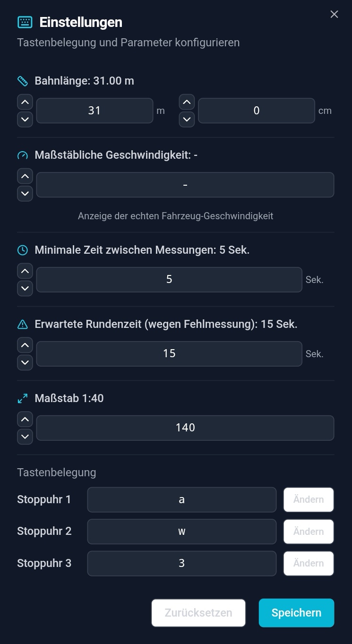
Task: Decrease Maßstäbliche Geschwindigkeit with down arrow
Action: (25, 193)
